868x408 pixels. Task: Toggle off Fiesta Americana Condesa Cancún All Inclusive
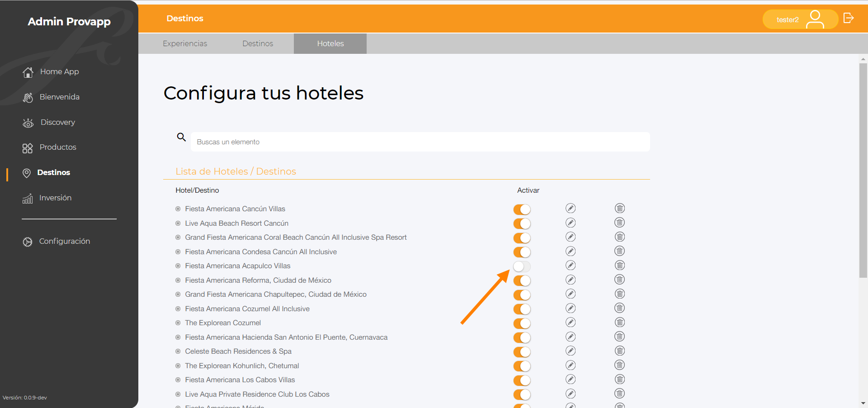522,252
